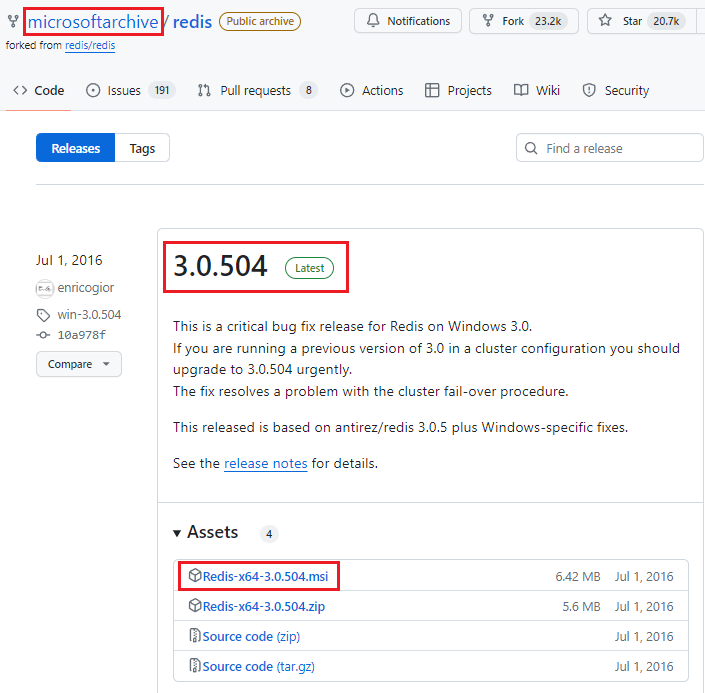Open commit 10a978f
The height and width of the screenshot is (693, 705).
pos(81,335)
